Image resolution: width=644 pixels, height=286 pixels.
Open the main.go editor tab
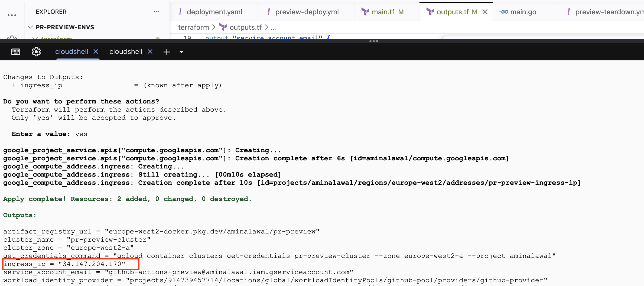525,12
